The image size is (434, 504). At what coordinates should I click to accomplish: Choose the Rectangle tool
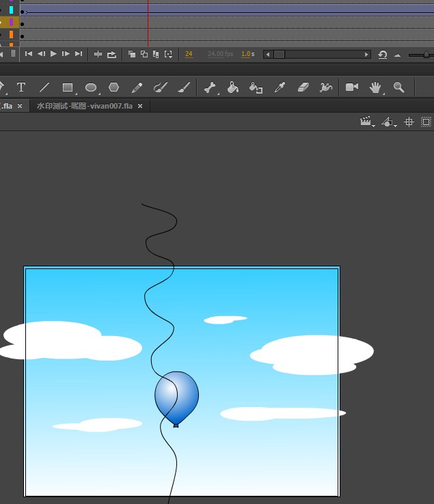(68, 87)
